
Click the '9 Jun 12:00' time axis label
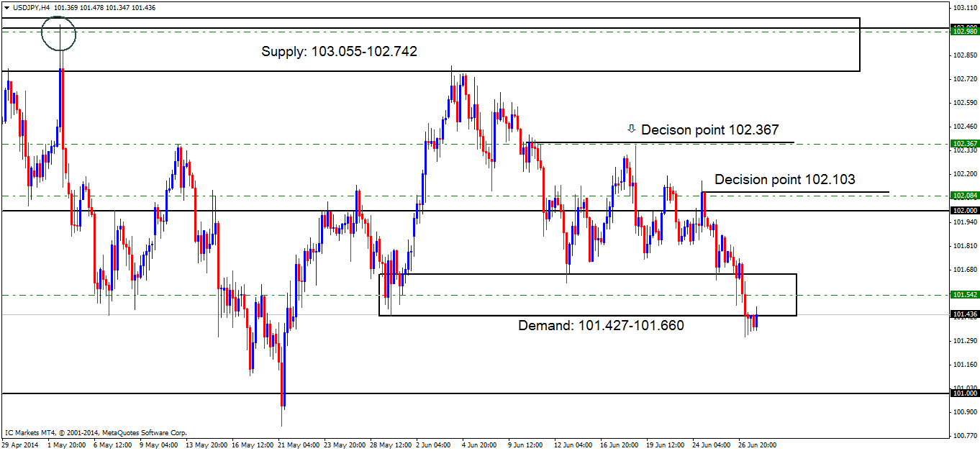pos(526,445)
